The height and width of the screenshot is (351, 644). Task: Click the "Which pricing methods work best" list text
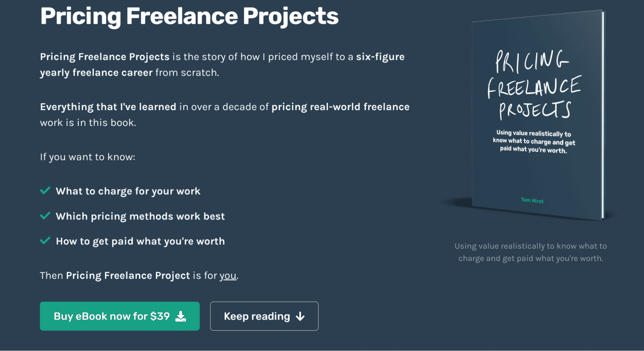(x=140, y=216)
